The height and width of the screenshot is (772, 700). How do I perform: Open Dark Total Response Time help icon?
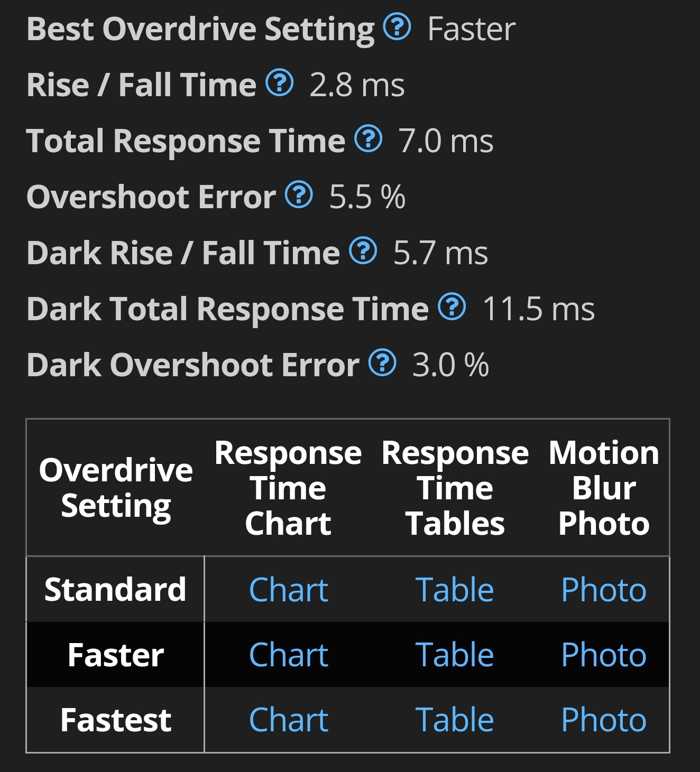pyautogui.click(x=452, y=307)
